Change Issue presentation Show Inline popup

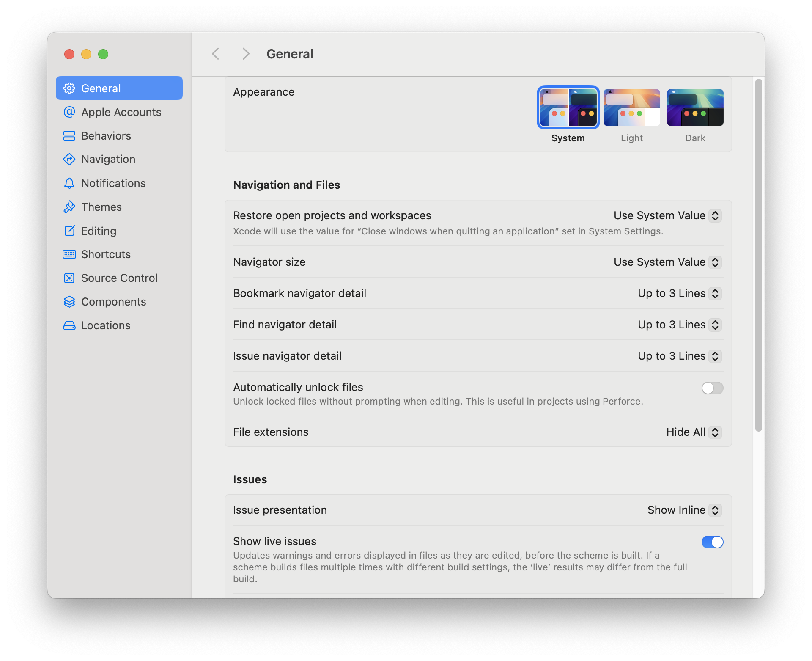point(684,510)
